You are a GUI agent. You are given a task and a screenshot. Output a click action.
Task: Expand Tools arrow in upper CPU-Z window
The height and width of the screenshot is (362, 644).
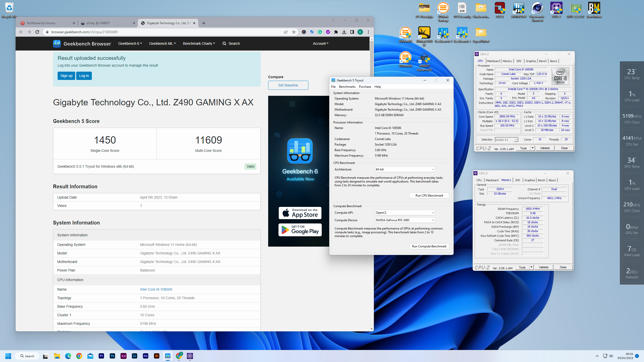pos(533,148)
